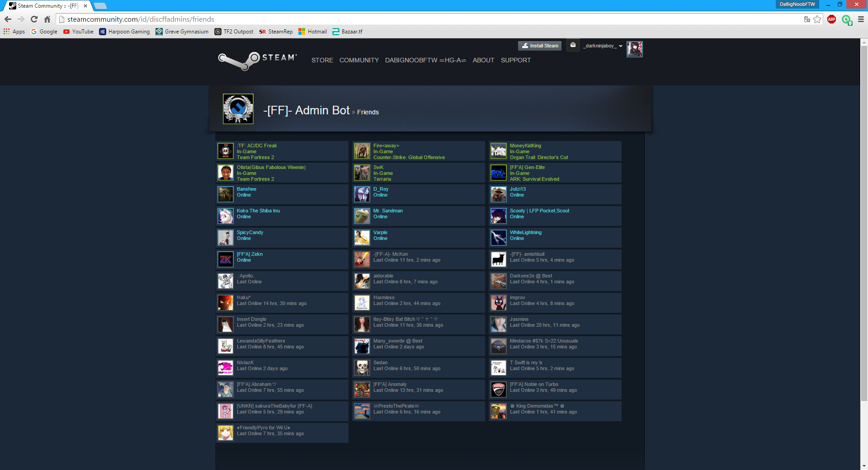Open the DABIGNOOBFTW profile menu
Image resolution: width=868 pixels, height=470 pixels.
pyautogui.click(x=425, y=60)
